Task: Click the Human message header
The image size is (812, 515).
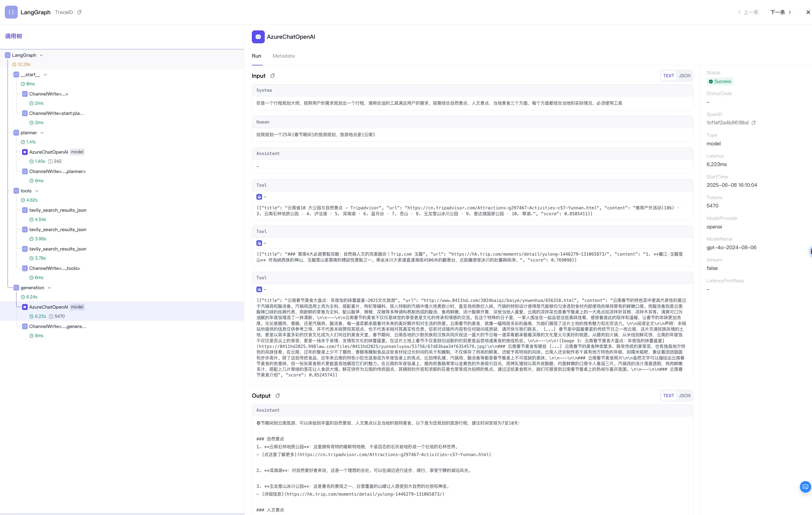Action: pos(472,122)
